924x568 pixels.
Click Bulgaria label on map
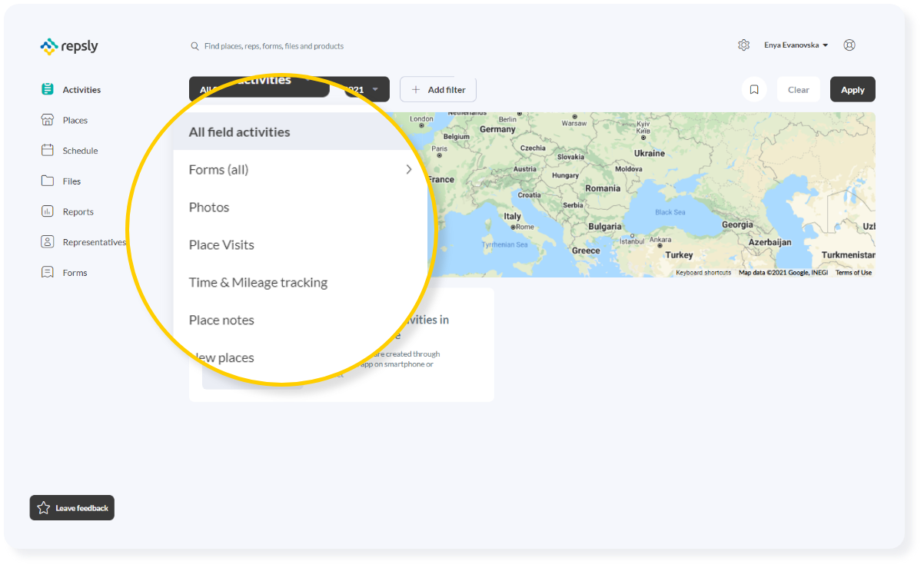[x=605, y=227]
